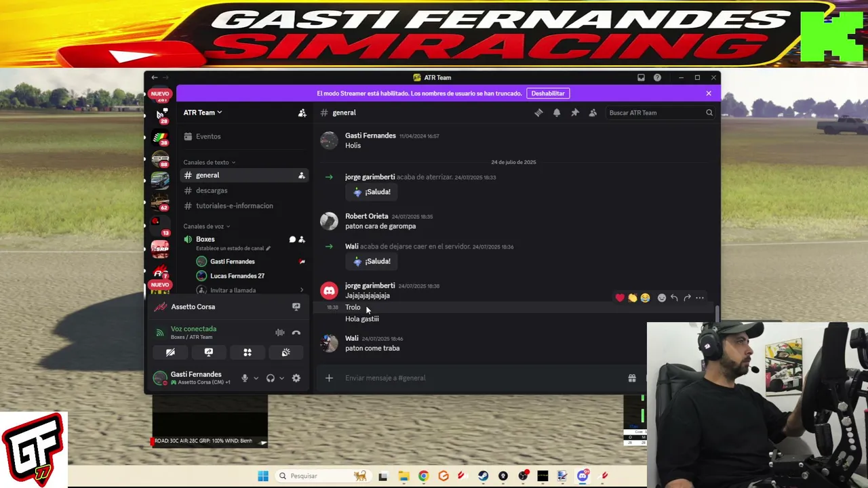
Task: Edit channel status pencil icon
Action: (x=269, y=249)
